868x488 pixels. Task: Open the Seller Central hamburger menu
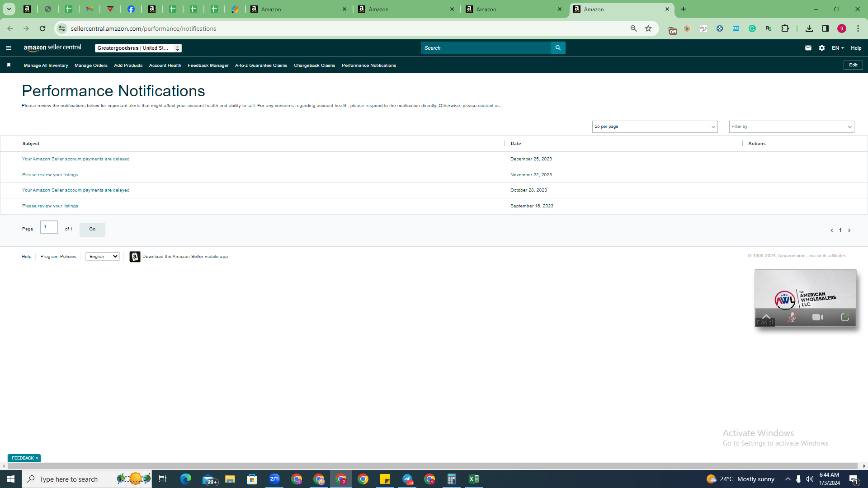(x=9, y=48)
